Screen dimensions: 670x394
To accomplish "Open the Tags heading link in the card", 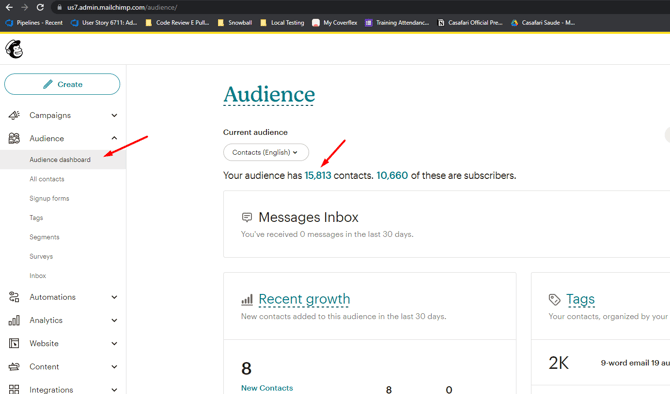I will (x=580, y=299).
